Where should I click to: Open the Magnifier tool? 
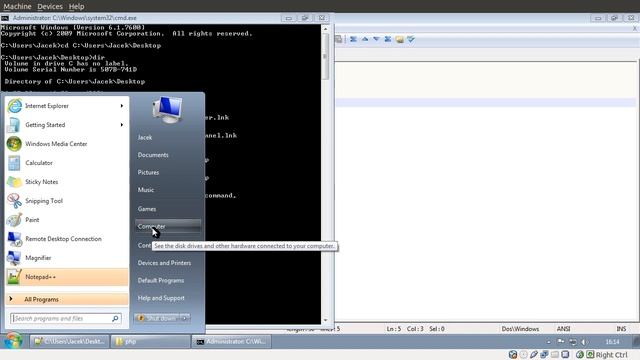(67, 258)
